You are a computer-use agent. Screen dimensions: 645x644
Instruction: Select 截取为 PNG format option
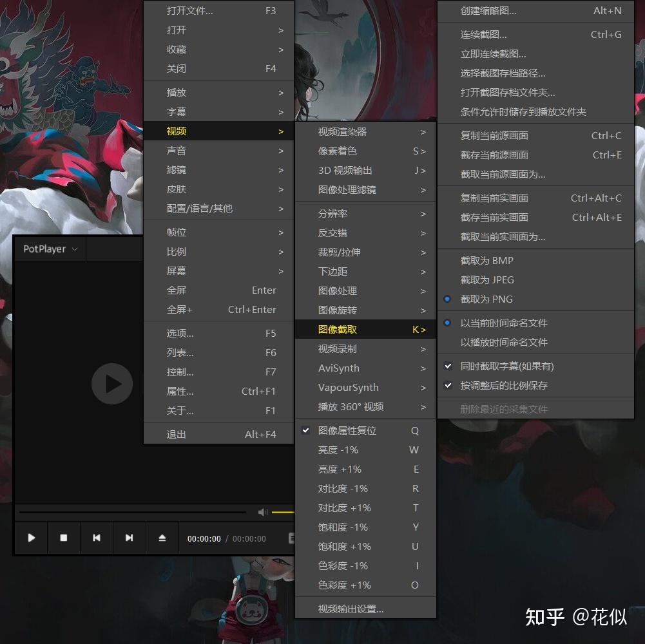535,299
